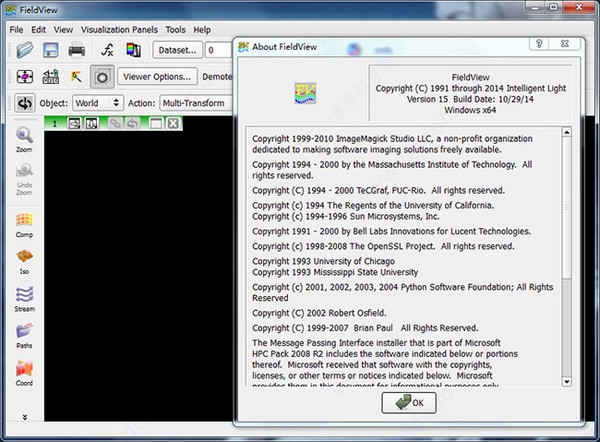Image resolution: width=600 pixels, height=442 pixels.
Task: Click the Viewer Options... button
Action: click(x=155, y=76)
